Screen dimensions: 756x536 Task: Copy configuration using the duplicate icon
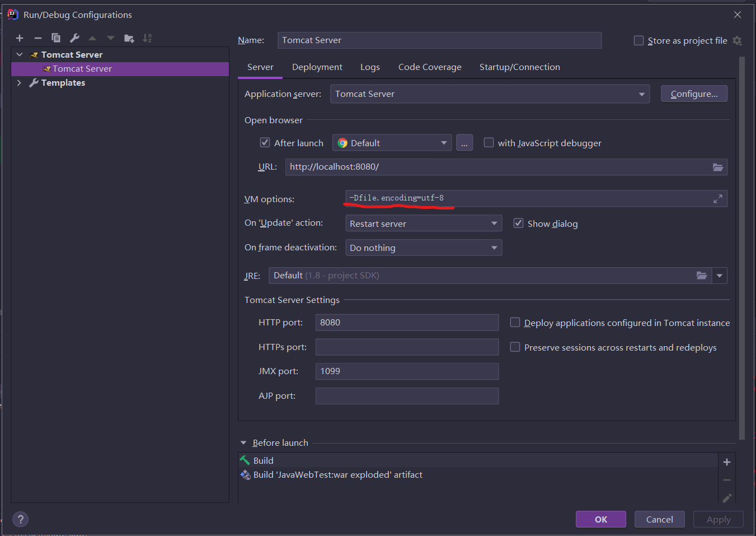pyautogui.click(x=56, y=38)
